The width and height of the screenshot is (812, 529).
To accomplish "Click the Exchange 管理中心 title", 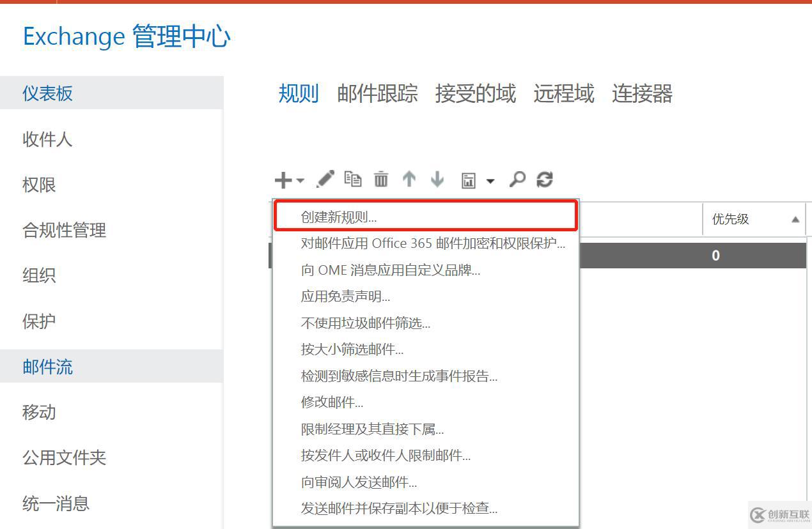I will pos(127,36).
